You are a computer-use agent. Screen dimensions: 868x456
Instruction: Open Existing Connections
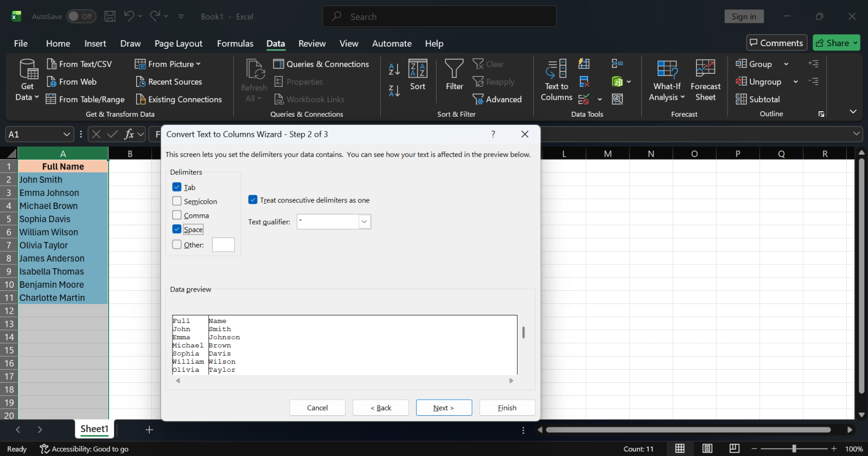179,99
